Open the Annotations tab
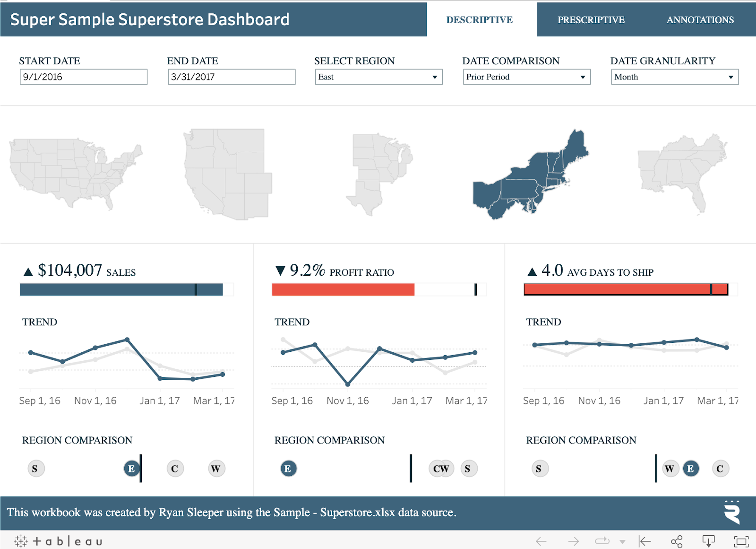The width and height of the screenshot is (756, 549). (x=700, y=20)
